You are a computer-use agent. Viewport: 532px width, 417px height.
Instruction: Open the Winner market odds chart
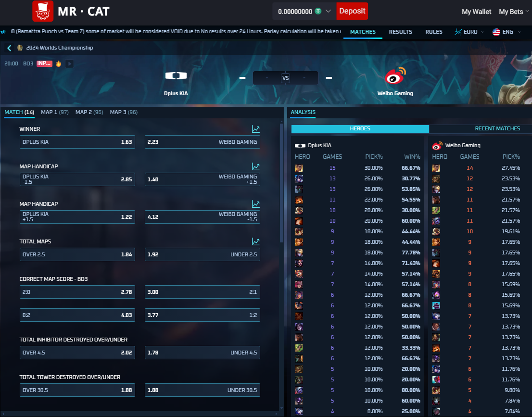(x=255, y=129)
